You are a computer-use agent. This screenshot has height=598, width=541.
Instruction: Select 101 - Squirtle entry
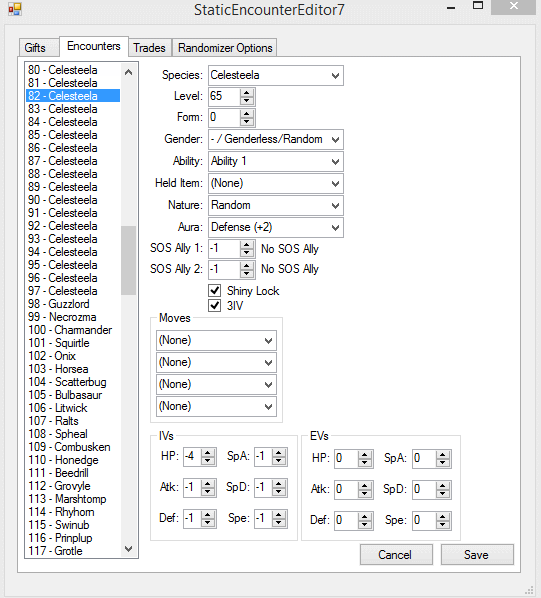tap(73, 343)
